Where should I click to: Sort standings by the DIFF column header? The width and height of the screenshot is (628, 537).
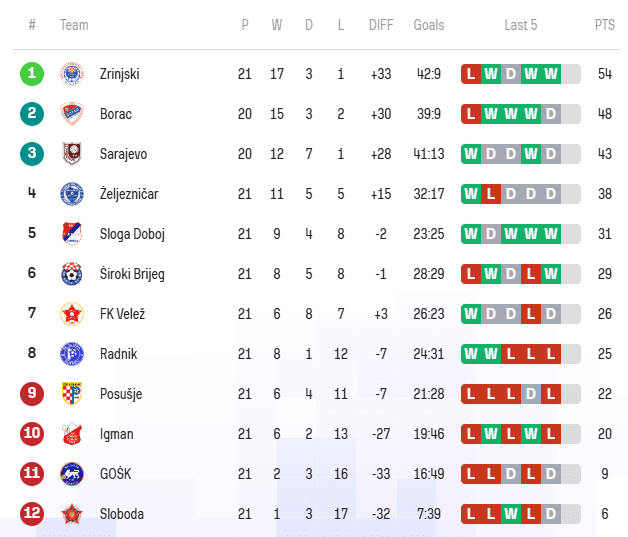(381, 25)
